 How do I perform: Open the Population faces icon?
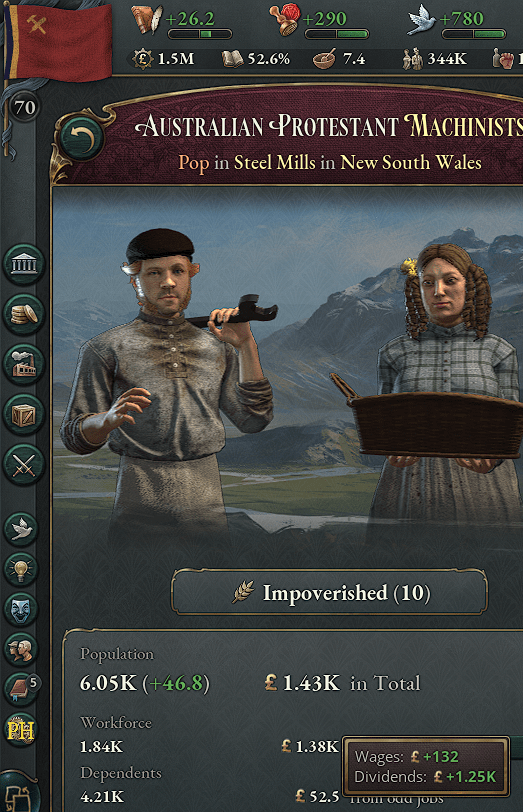pyautogui.click(x=21, y=649)
